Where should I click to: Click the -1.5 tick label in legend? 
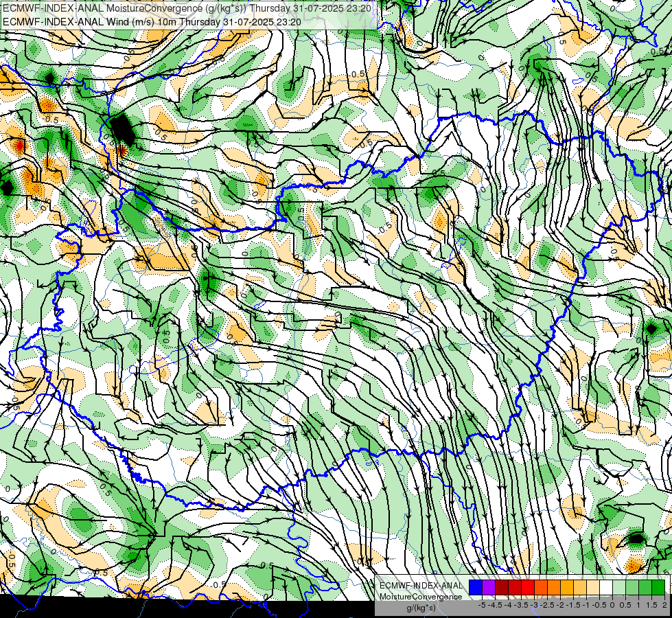(572, 605)
